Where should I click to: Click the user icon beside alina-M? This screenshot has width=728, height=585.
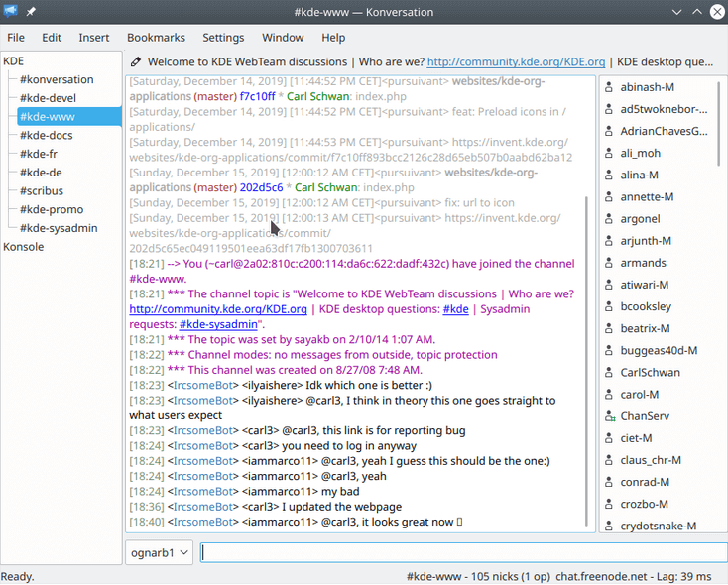coord(609,175)
